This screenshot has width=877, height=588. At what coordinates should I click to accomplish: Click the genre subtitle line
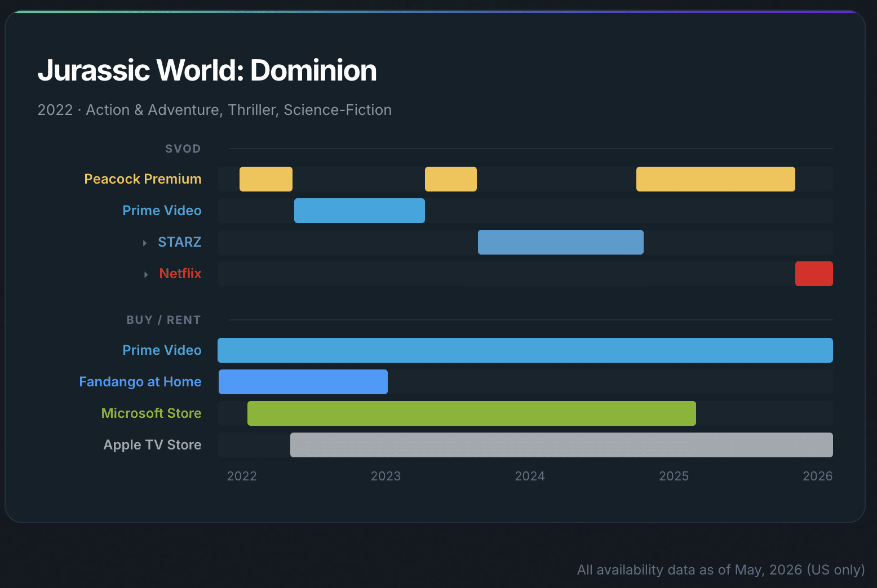[214, 110]
